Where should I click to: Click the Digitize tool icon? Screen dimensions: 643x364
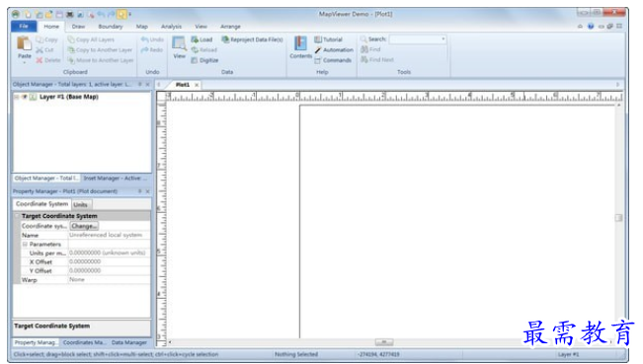tap(195, 60)
